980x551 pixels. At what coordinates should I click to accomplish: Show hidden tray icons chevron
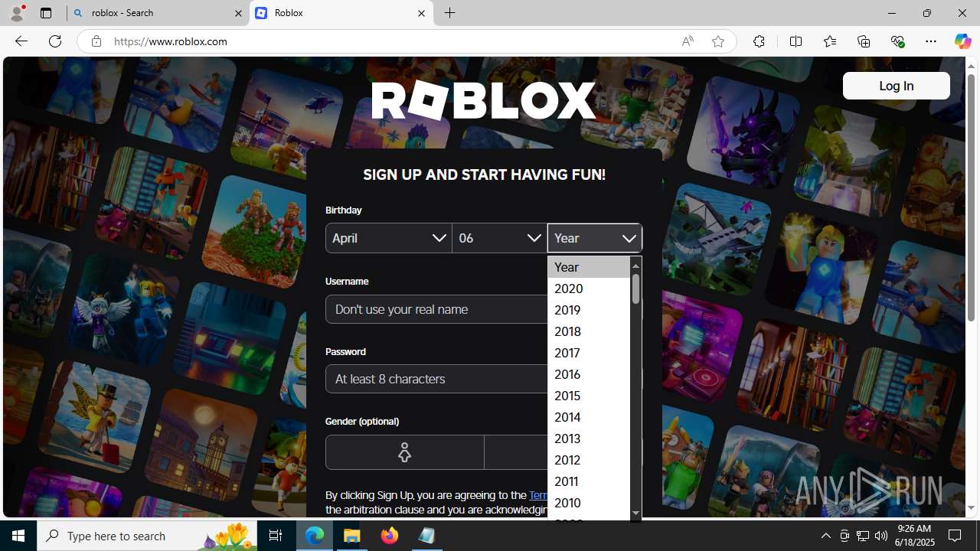point(825,536)
